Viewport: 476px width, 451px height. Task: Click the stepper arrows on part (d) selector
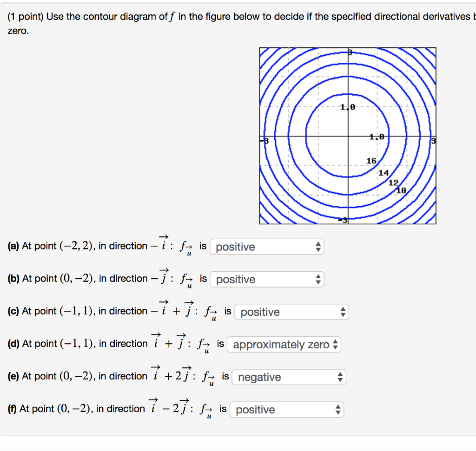(x=336, y=344)
